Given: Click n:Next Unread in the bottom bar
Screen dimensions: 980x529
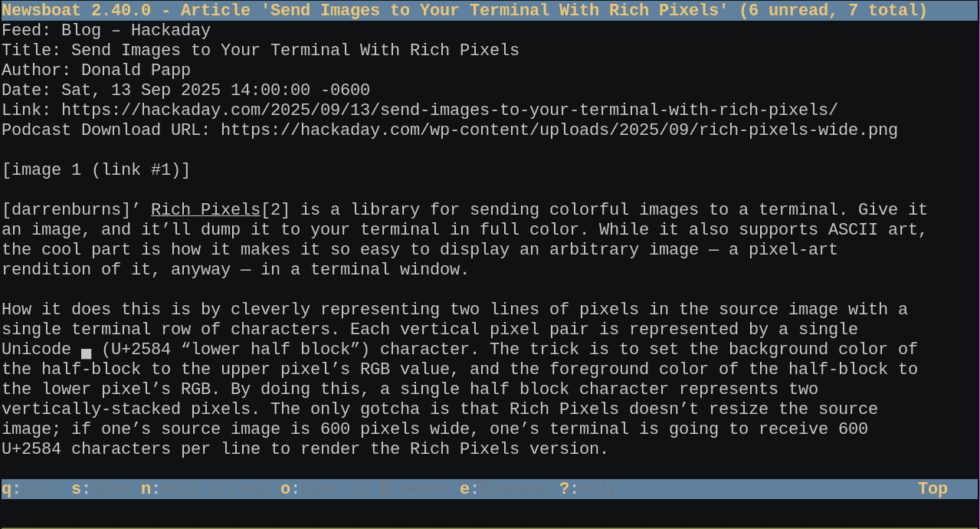Looking at the screenshot, I should click(205, 489).
